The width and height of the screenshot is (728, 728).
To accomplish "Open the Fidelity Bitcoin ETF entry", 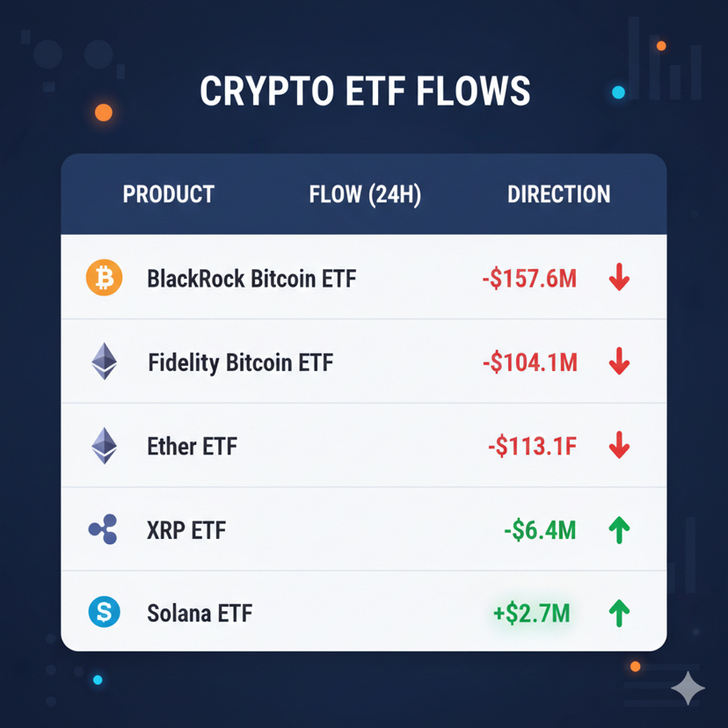I will [241, 362].
